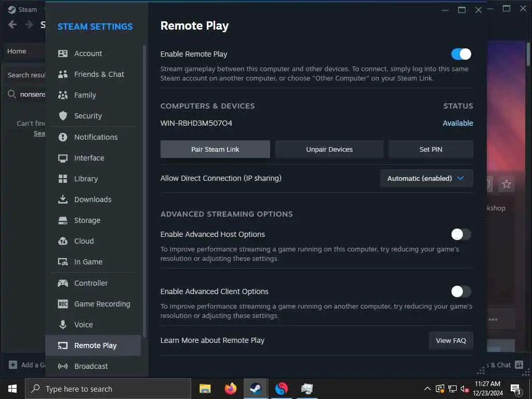Click the Pair Steam Link button
Viewport: 532px width, 399px height.
[215, 149]
